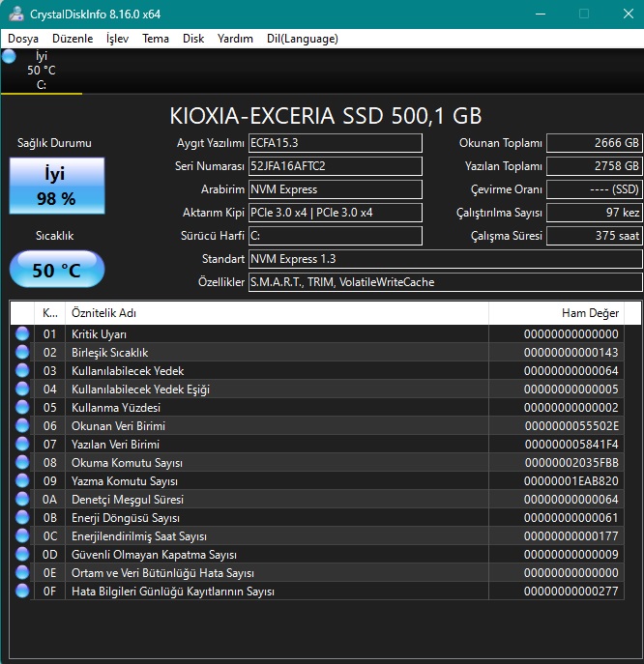644x664 pixels.
Task: Click the Ham Değer column header
Action: (556, 313)
